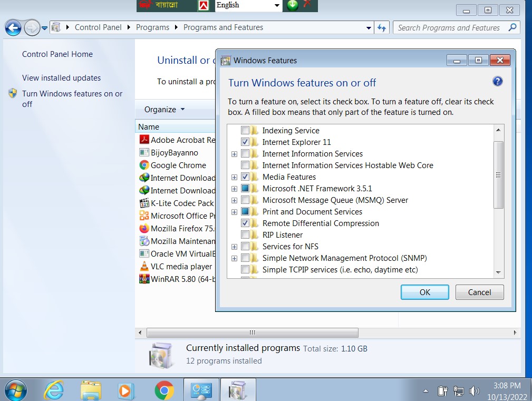Click the WinRAR program icon
Viewport: 532px width, 401px height.
(x=144, y=279)
